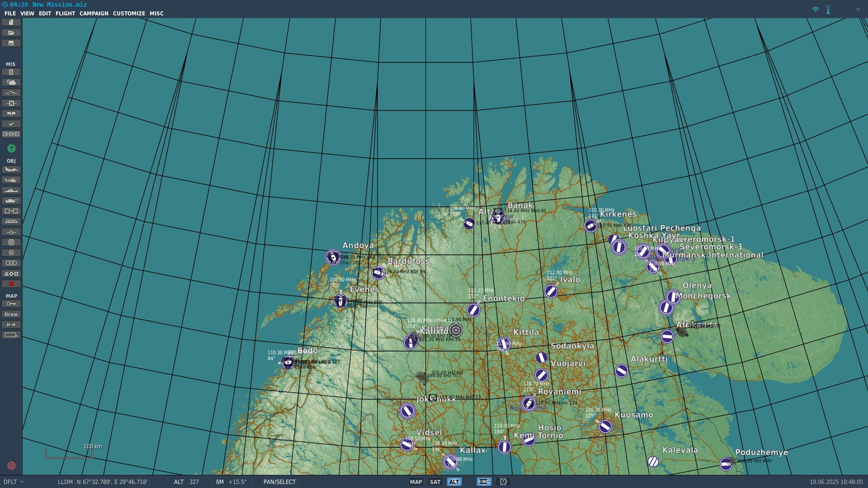This screenshot has width=868, height=488.
Task: Open the CUSTOMIZE menu
Action: click(129, 14)
